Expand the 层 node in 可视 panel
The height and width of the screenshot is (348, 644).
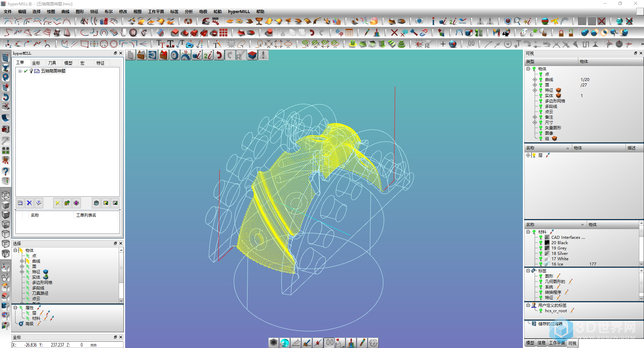528,155
